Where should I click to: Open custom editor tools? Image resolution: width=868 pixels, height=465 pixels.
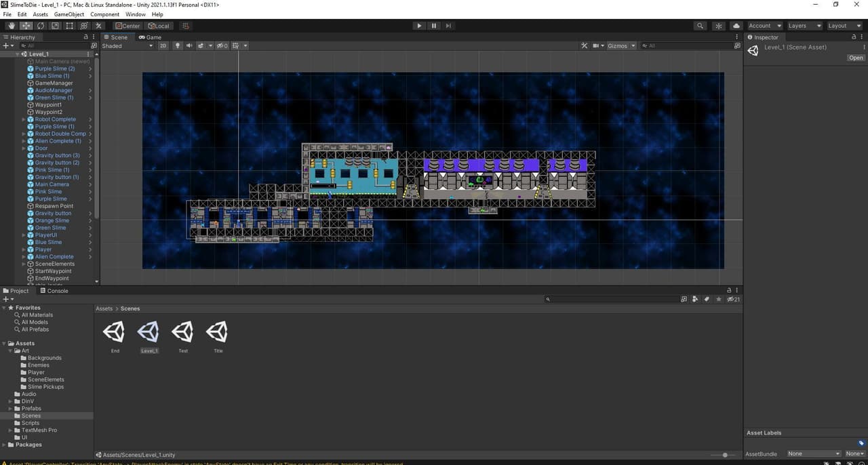click(x=98, y=26)
